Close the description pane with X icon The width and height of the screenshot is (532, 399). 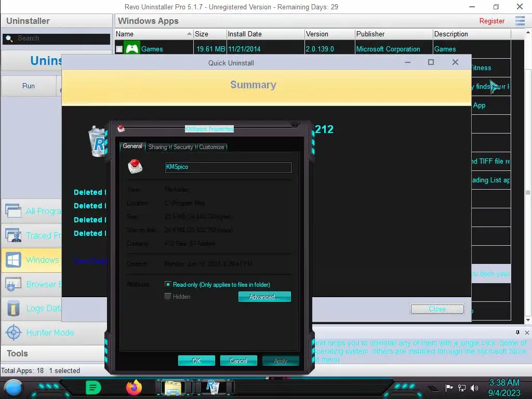tap(527, 332)
